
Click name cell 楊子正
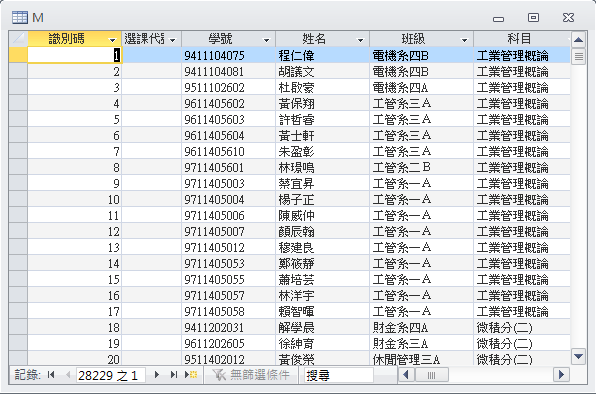[322, 199]
